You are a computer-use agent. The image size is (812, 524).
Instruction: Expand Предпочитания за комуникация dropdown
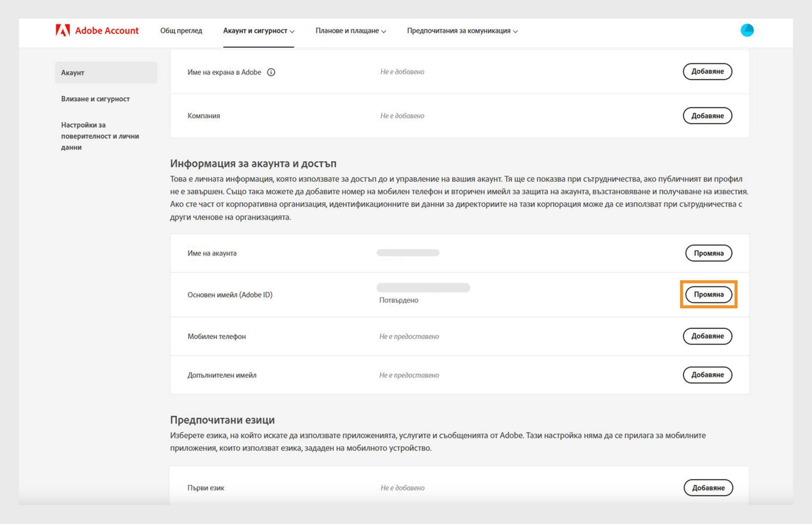pos(462,31)
